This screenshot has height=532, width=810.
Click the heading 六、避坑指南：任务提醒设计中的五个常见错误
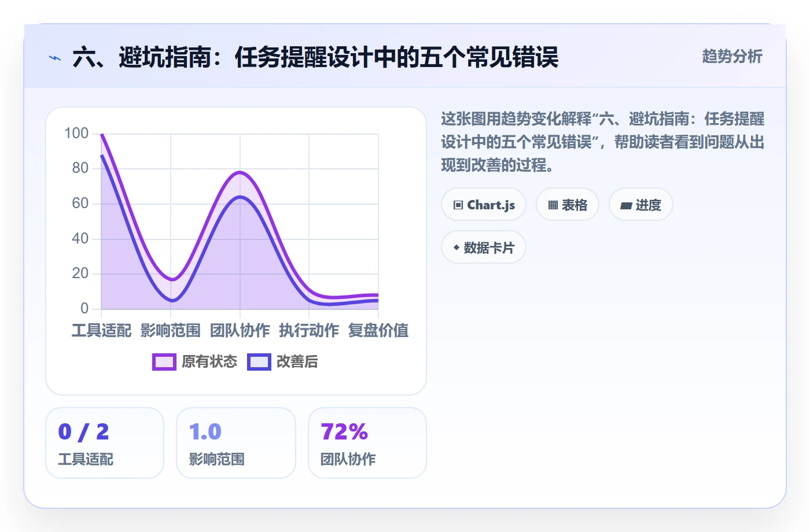click(315, 58)
